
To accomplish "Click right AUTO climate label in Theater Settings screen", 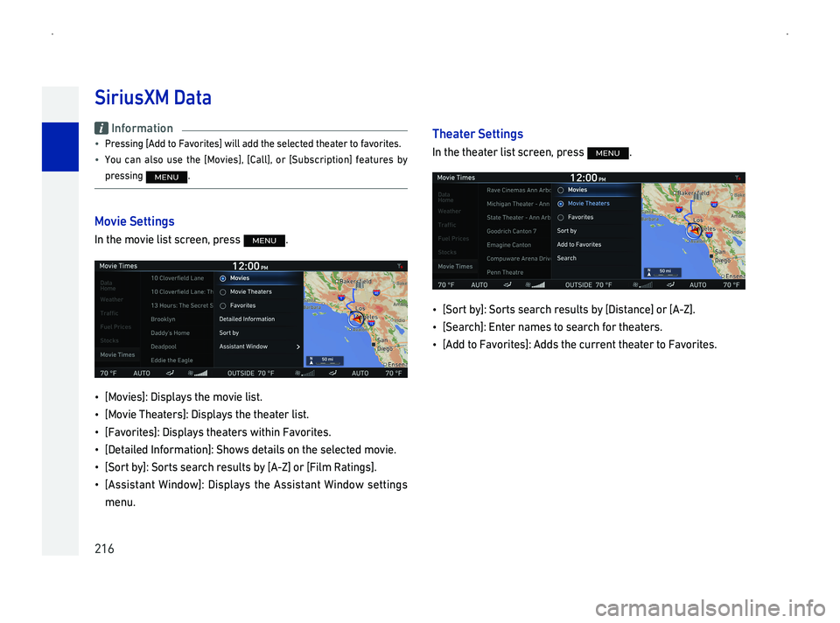I will pos(697,285).
